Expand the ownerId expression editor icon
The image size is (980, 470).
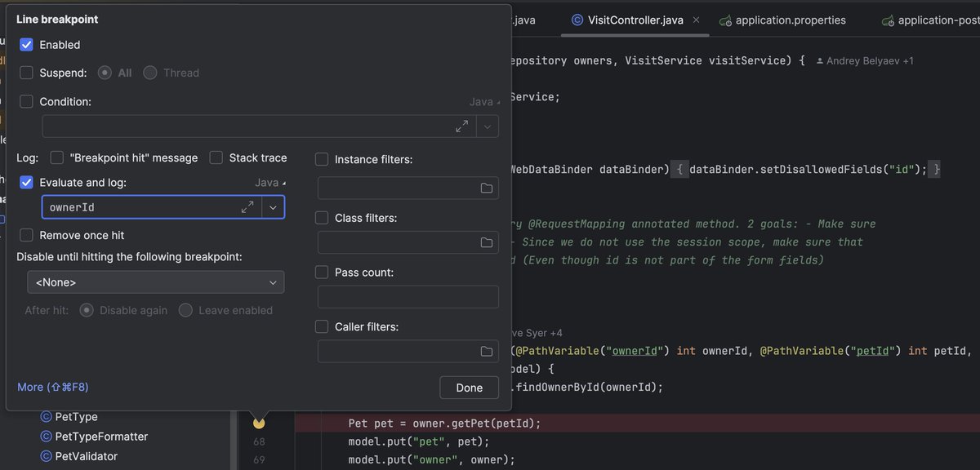click(x=248, y=208)
